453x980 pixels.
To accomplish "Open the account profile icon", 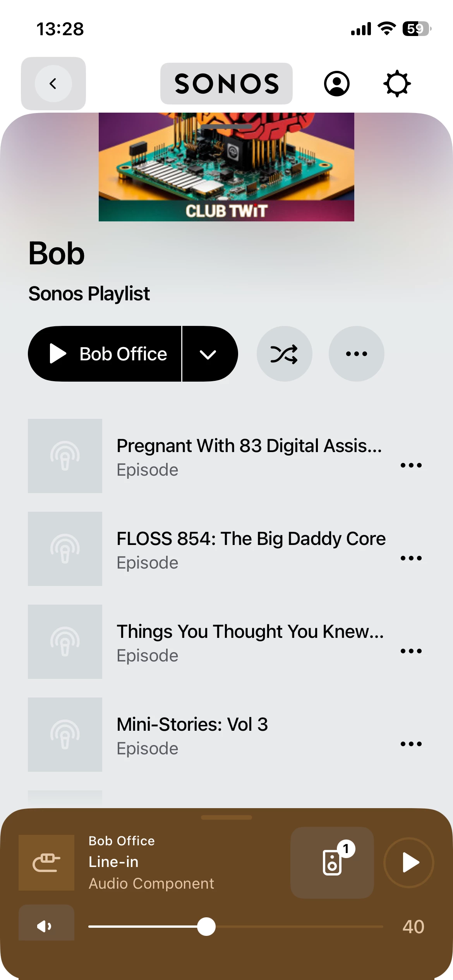I will point(336,84).
